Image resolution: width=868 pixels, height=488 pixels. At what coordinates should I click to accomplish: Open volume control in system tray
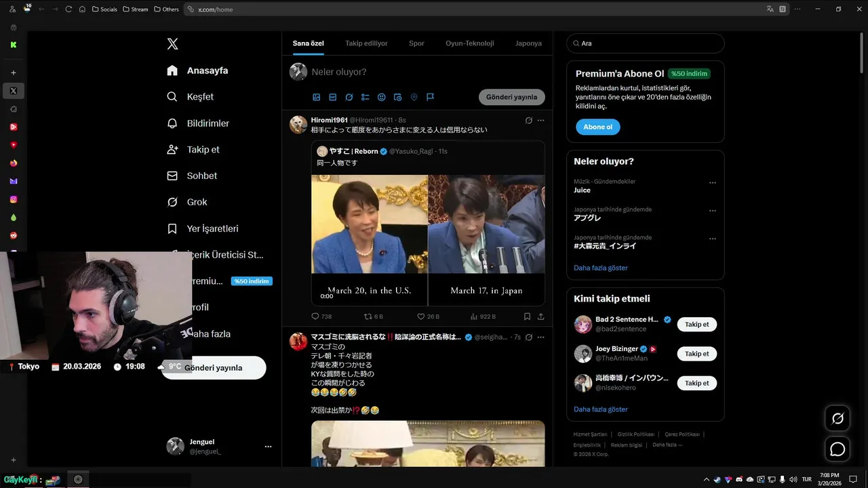793,479
